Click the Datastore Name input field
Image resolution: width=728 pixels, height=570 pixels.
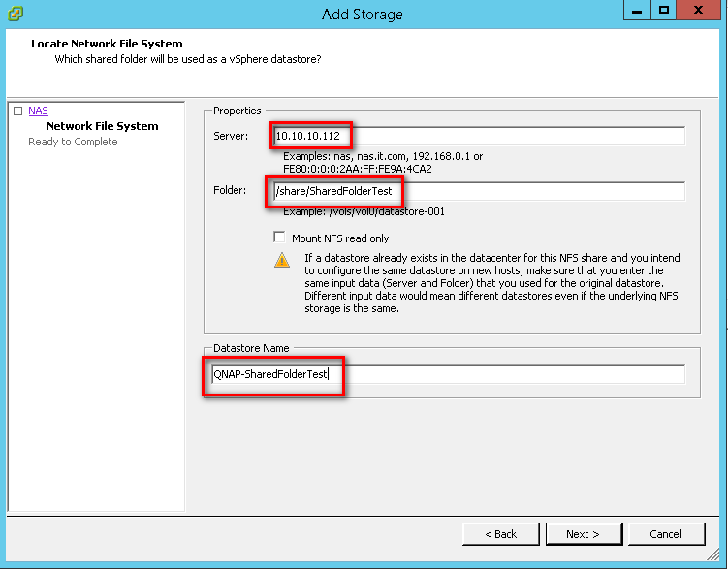(x=448, y=374)
